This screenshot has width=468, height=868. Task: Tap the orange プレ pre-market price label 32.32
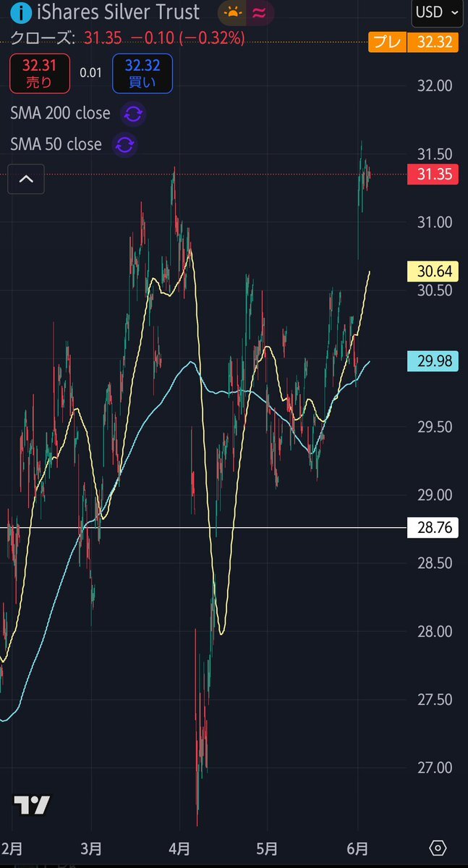(413, 42)
